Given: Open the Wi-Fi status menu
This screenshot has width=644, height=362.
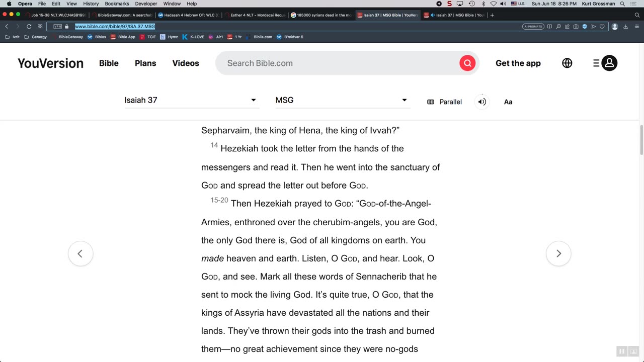Looking at the screenshot, I should (x=493, y=4).
